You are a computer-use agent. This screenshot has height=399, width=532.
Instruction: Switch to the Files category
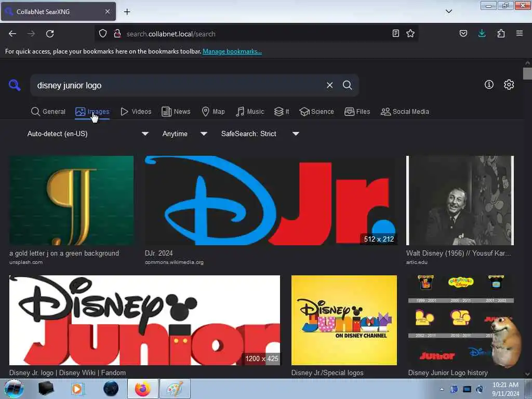[357, 112]
